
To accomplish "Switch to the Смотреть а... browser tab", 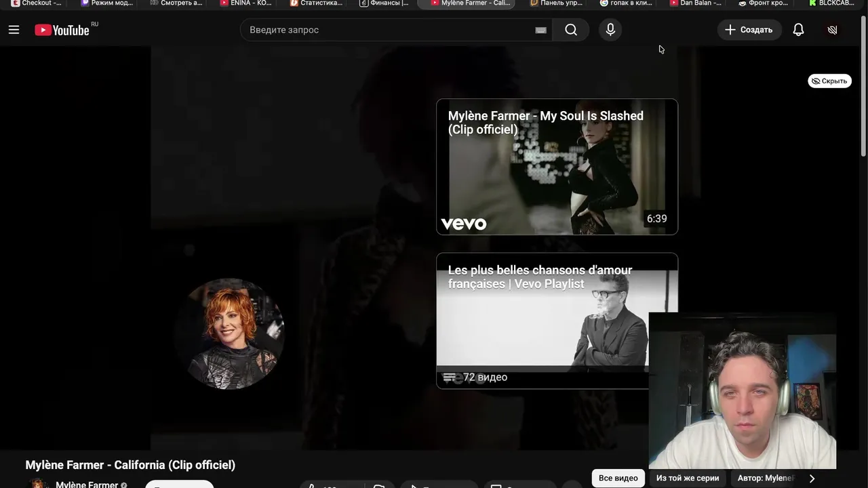I will click(x=176, y=3).
